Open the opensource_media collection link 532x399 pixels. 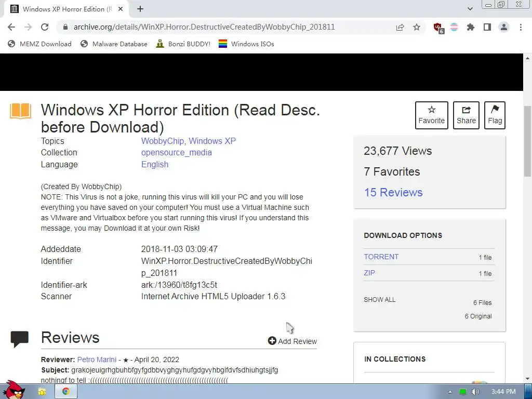coord(177,153)
